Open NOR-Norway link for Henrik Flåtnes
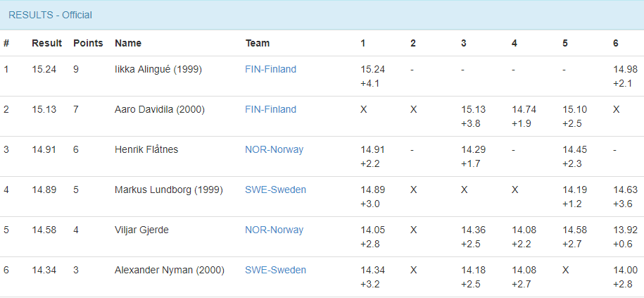 pos(274,149)
